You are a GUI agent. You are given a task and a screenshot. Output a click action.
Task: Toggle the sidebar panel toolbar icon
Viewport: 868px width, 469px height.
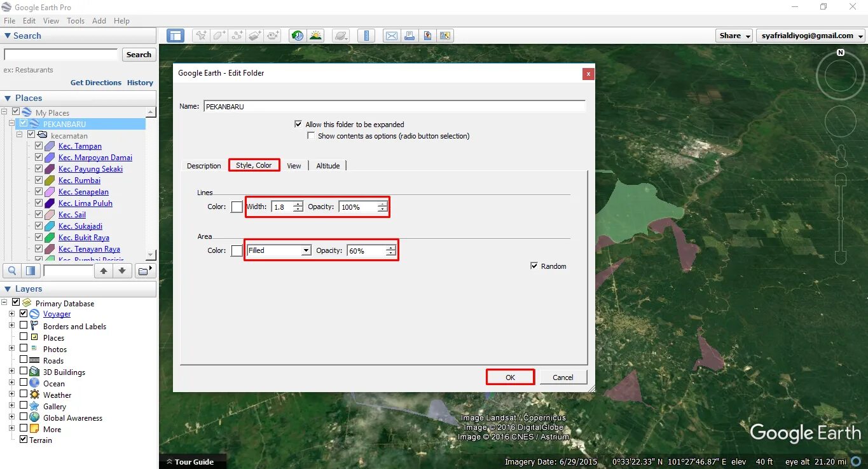[176, 36]
